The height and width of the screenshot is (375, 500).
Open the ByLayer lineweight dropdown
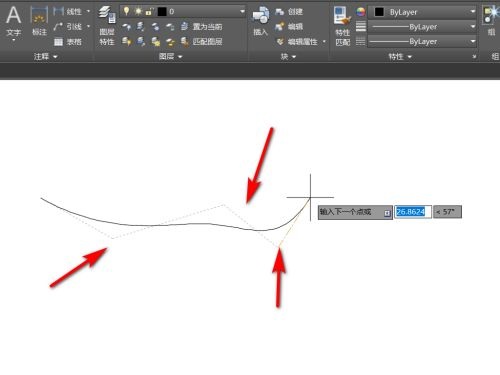click(x=473, y=27)
